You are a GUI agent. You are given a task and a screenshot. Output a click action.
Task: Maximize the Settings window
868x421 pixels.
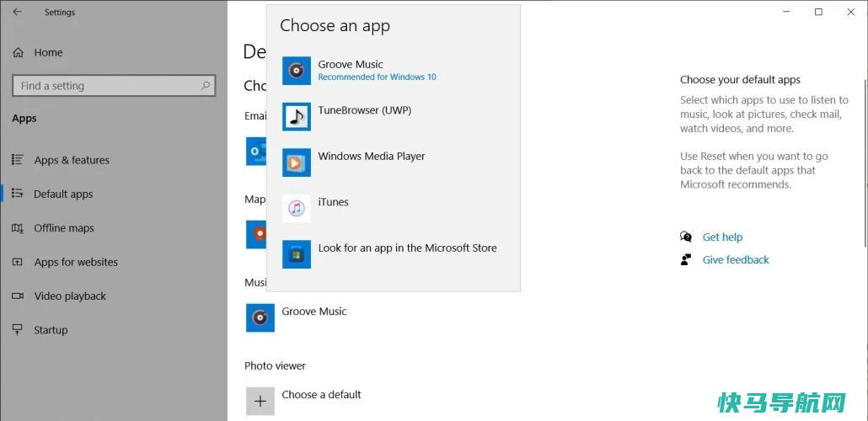pyautogui.click(x=818, y=12)
